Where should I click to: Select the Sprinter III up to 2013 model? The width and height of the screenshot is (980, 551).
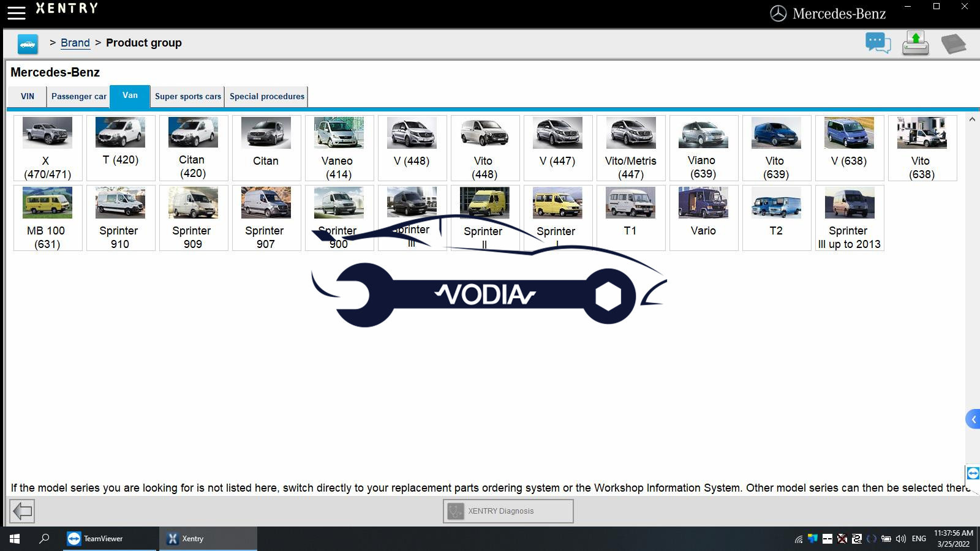click(850, 218)
